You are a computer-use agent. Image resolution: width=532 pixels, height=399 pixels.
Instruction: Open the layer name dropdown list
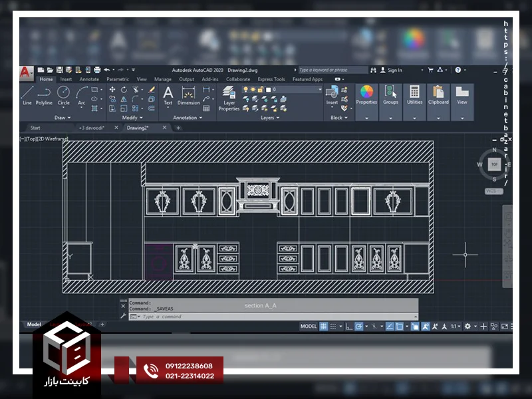pos(318,89)
